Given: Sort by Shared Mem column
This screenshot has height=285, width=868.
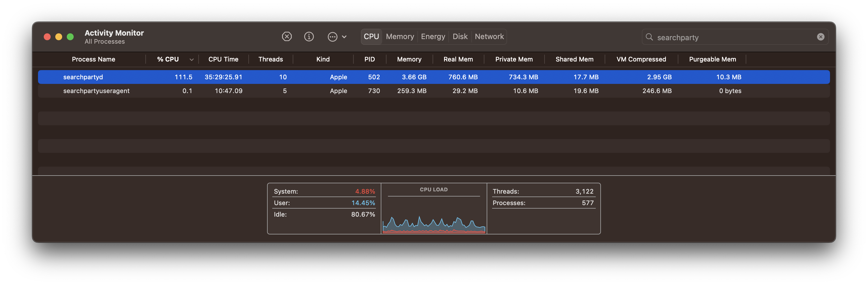Looking at the screenshot, I should click(x=574, y=59).
